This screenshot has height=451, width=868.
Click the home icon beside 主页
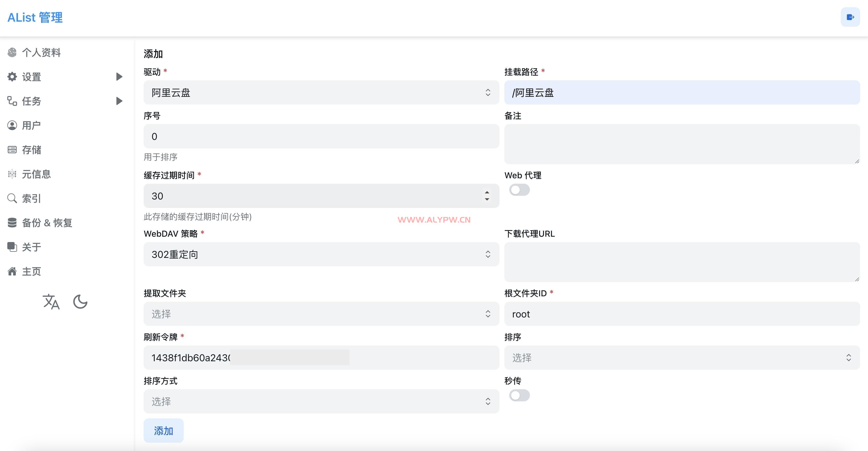12,271
